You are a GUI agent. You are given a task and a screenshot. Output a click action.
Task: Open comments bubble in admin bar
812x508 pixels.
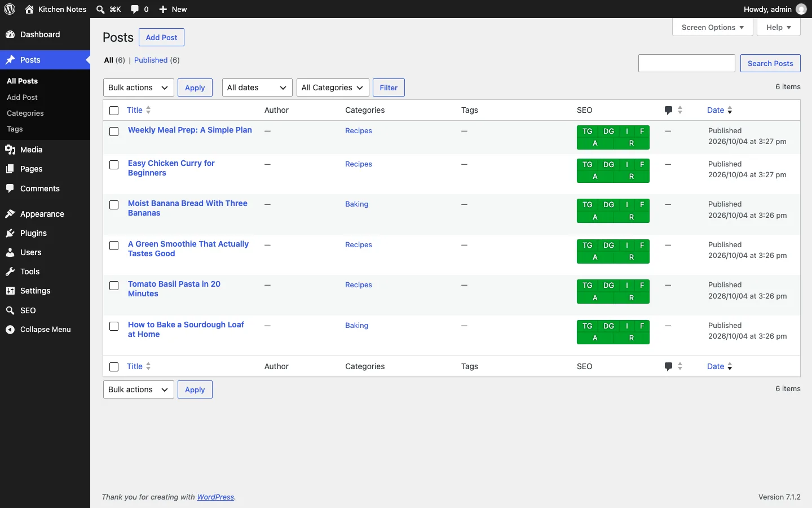pos(135,9)
